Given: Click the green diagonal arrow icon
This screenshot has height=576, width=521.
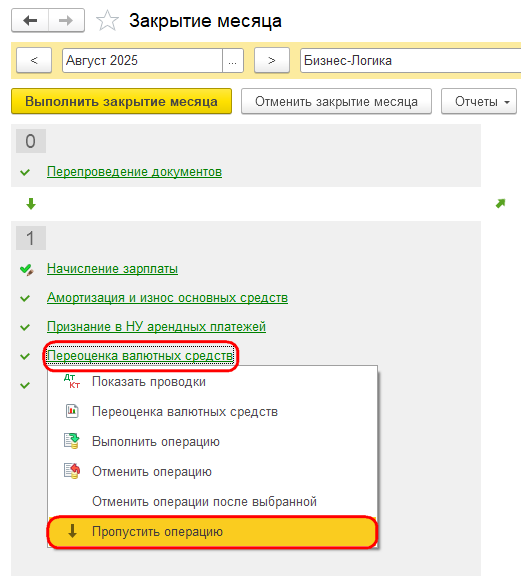Looking at the screenshot, I should click(x=500, y=203).
